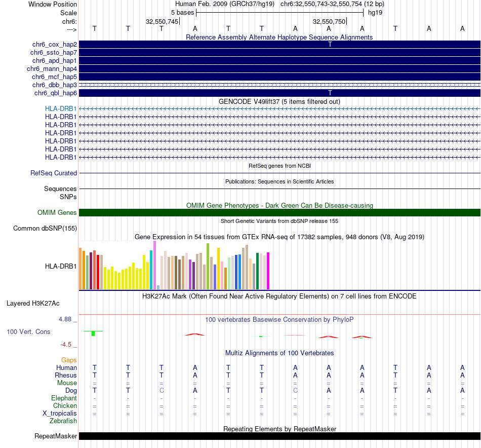Click the chr6:32,550,743-32,550,754 (12 bp) position text
The image size is (481, 448).
(x=332, y=4)
